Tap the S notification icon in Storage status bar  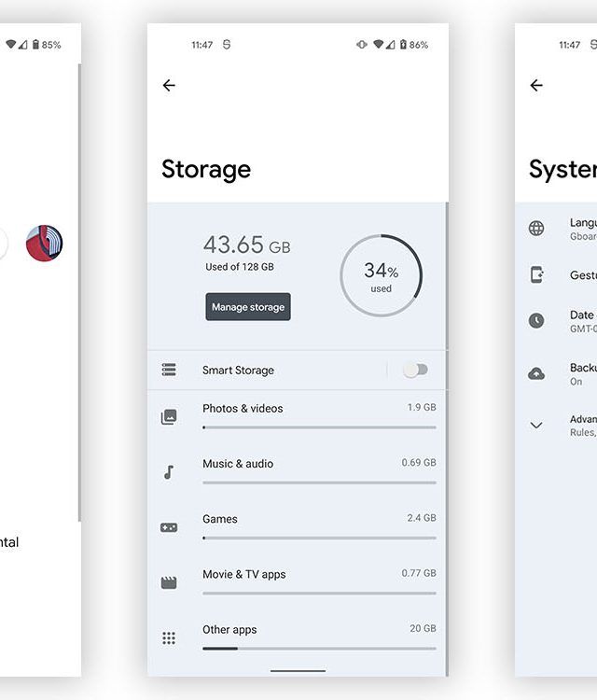227,45
